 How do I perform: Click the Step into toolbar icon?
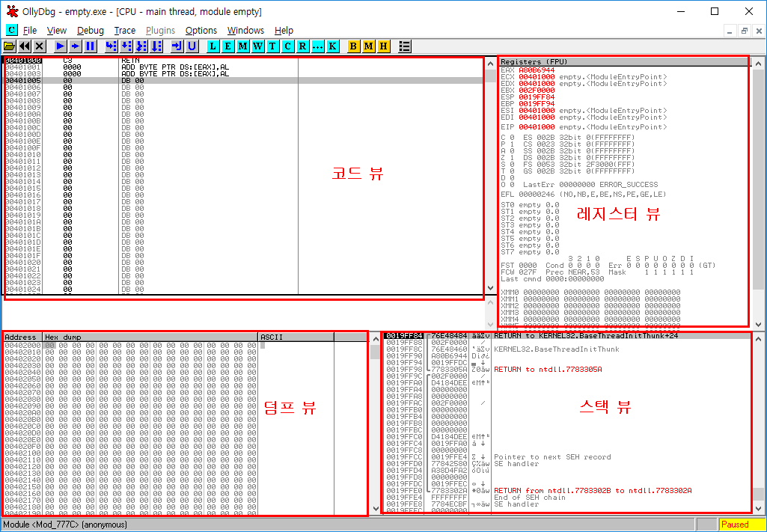pyautogui.click(x=111, y=46)
